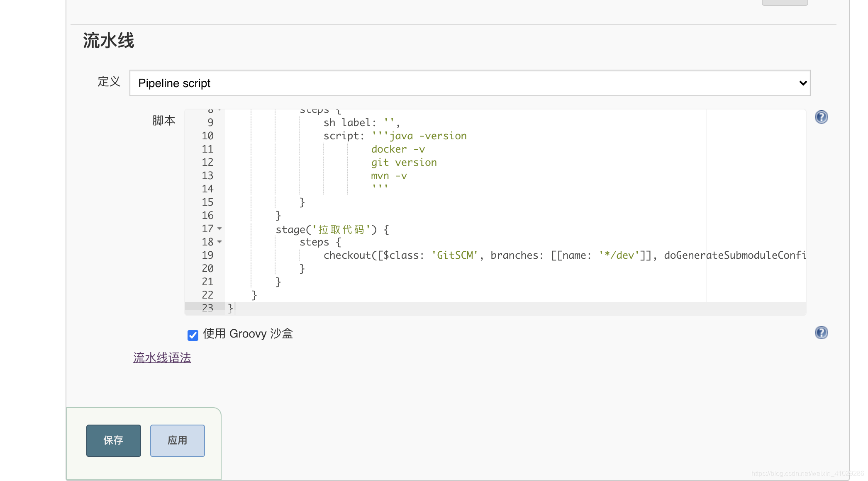
Task: Open the 流水线语法 pipeline syntax link
Action: [162, 358]
